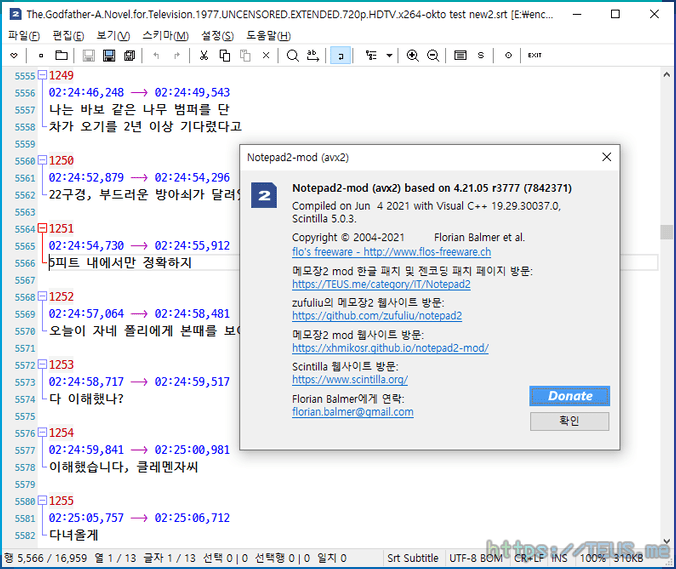
Task: Click 'Srt Subtitle' in status bar
Action: (x=413, y=558)
